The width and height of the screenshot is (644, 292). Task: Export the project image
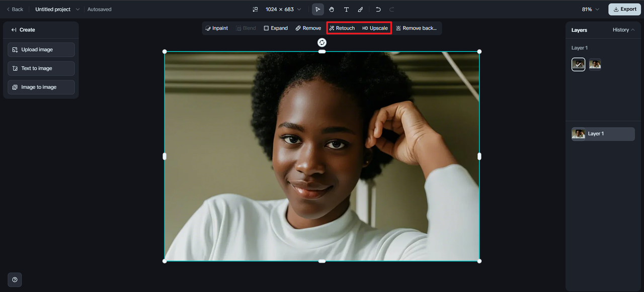624,10
